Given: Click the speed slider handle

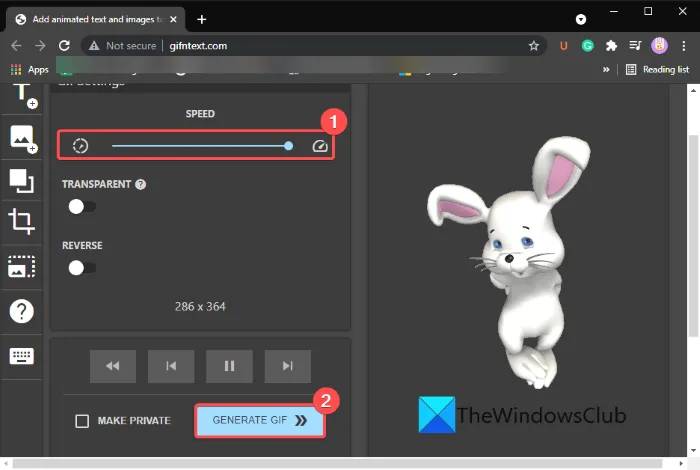Looking at the screenshot, I should tap(289, 146).
